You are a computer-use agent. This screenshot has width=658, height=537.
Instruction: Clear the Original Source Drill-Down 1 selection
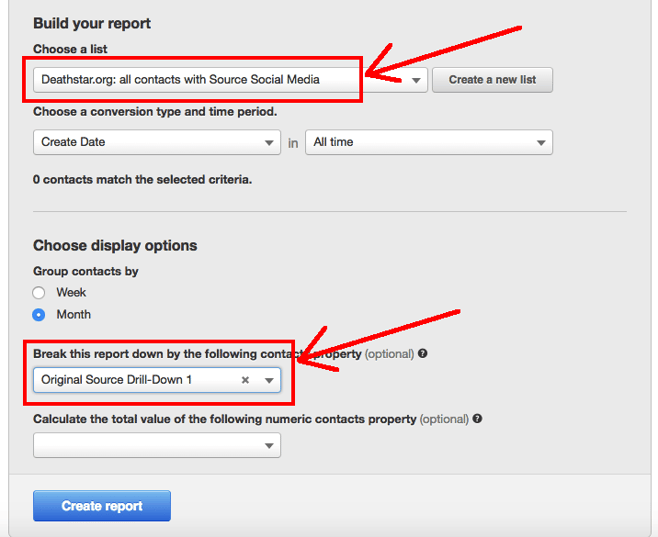pyautogui.click(x=246, y=380)
